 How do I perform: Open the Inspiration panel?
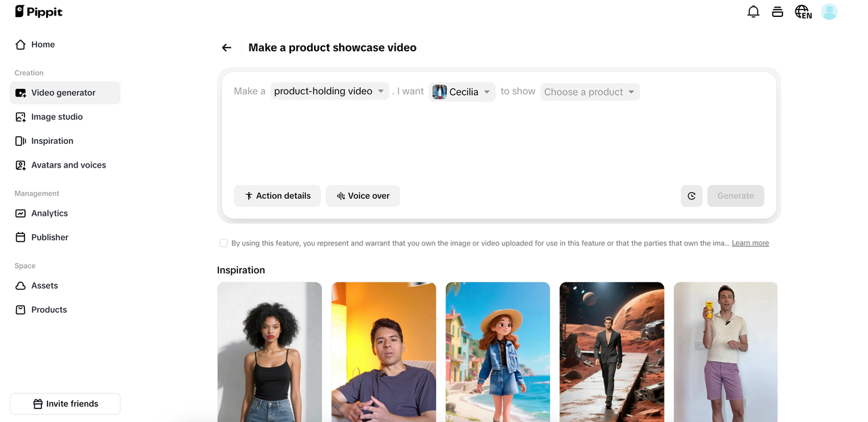pos(52,140)
